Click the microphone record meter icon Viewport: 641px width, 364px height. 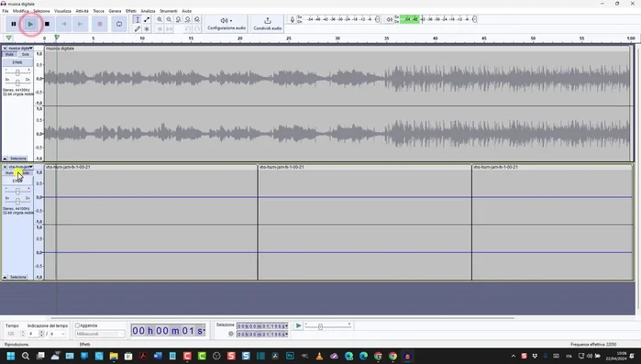[x=293, y=19]
